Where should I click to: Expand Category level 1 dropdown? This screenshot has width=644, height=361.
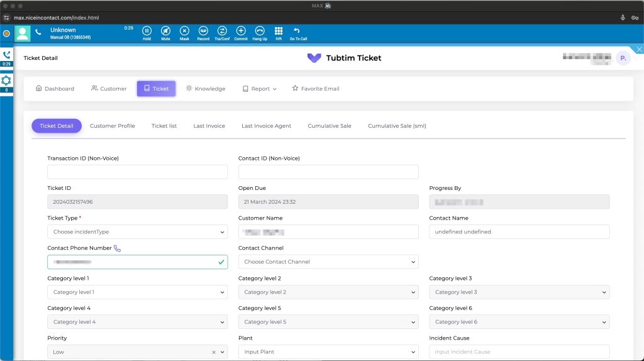tap(137, 292)
